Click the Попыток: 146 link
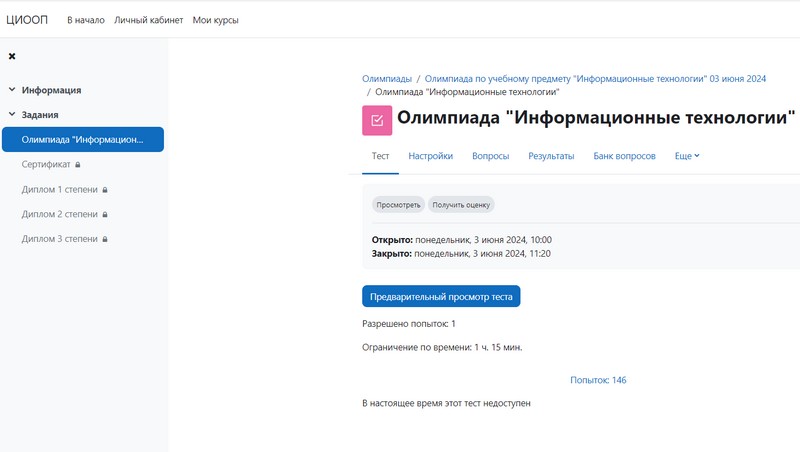The height and width of the screenshot is (452, 800). point(598,380)
